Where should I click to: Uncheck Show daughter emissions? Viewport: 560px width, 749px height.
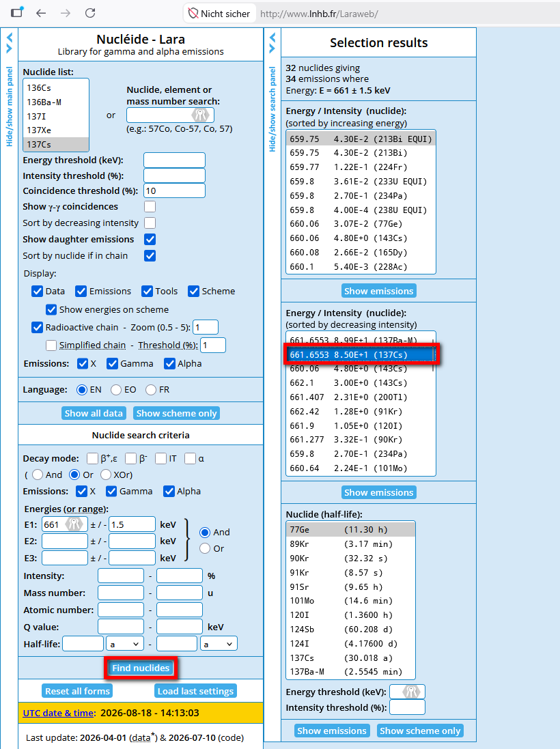(150, 240)
